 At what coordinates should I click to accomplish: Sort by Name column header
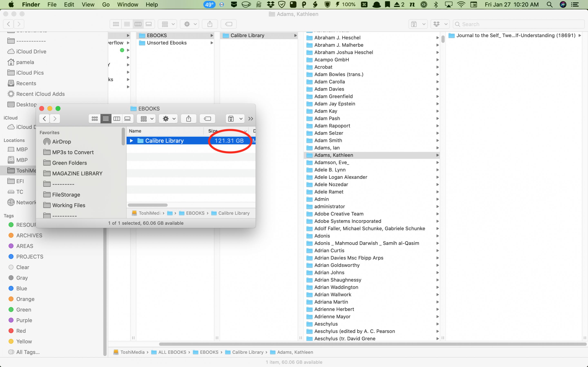tap(165, 131)
